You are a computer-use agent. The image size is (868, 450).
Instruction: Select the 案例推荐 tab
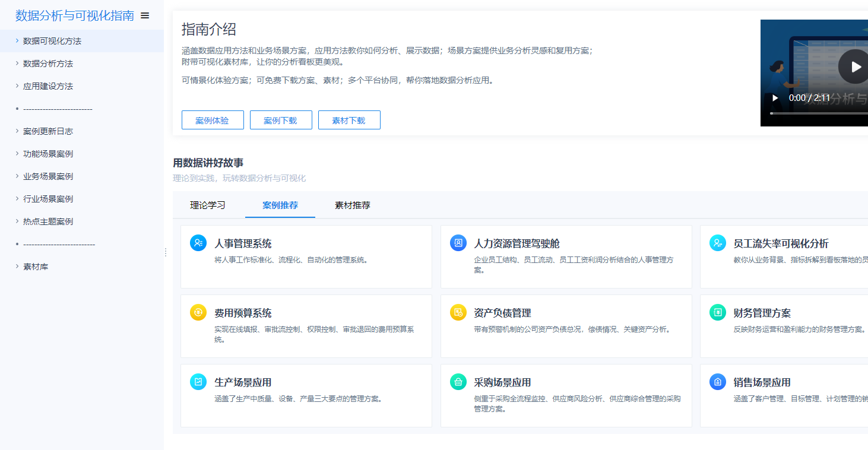pyautogui.click(x=280, y=205)
